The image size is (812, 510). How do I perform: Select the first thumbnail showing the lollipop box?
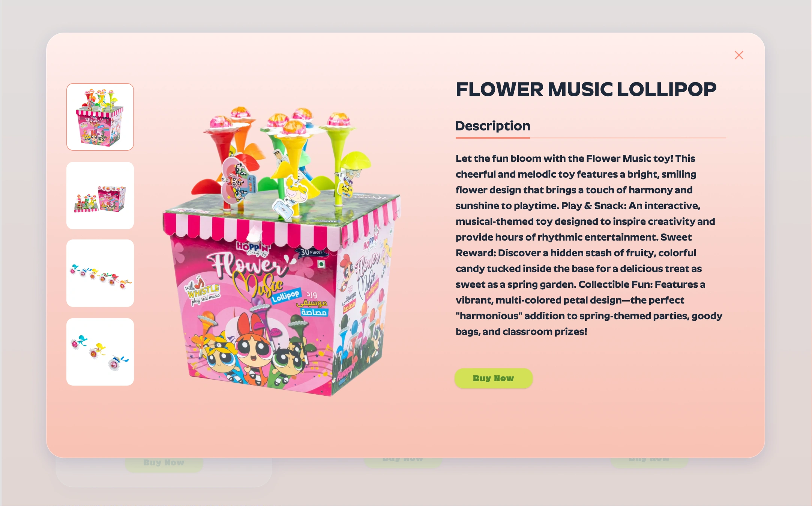click(x=100, y=117)
